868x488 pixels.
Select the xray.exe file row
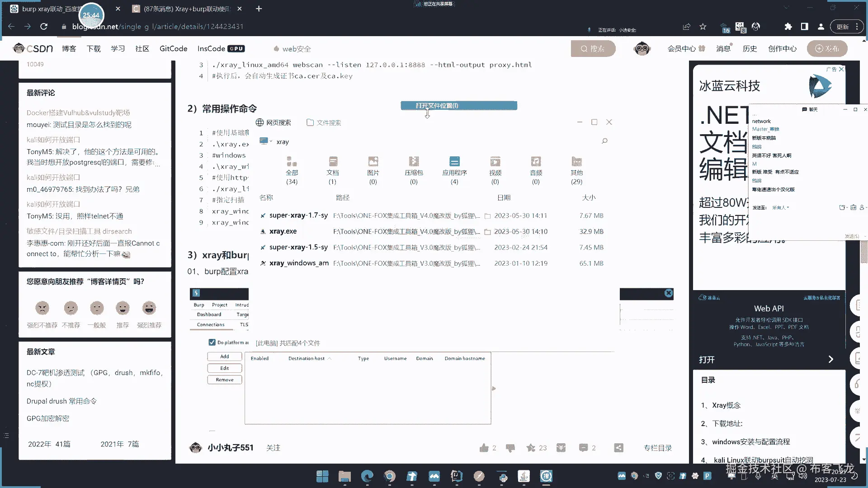[283, 231]
